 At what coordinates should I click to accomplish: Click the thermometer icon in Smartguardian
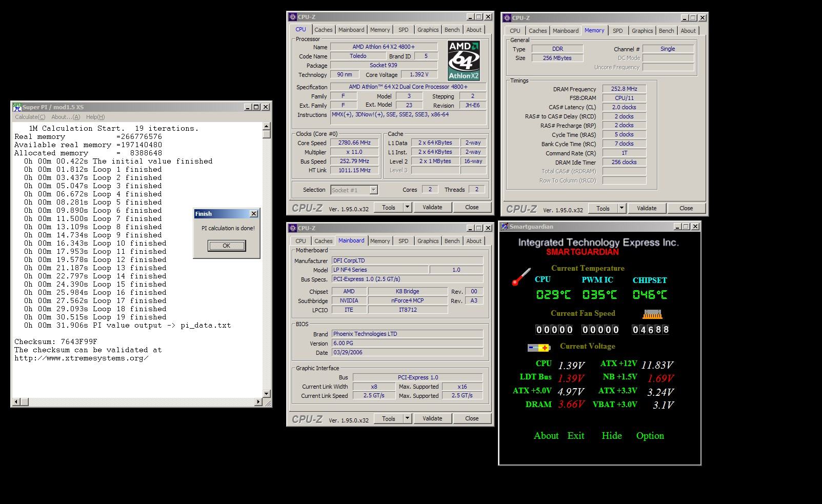tap(522, 277)
